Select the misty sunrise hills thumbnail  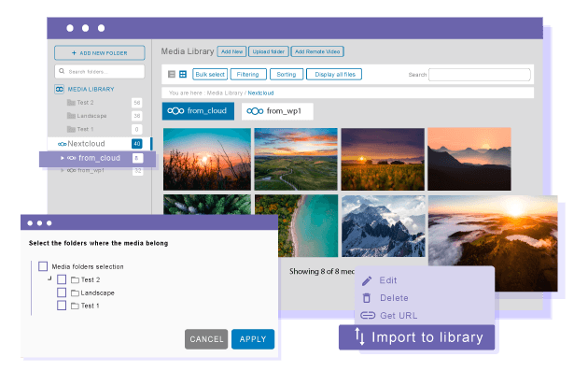493,231
